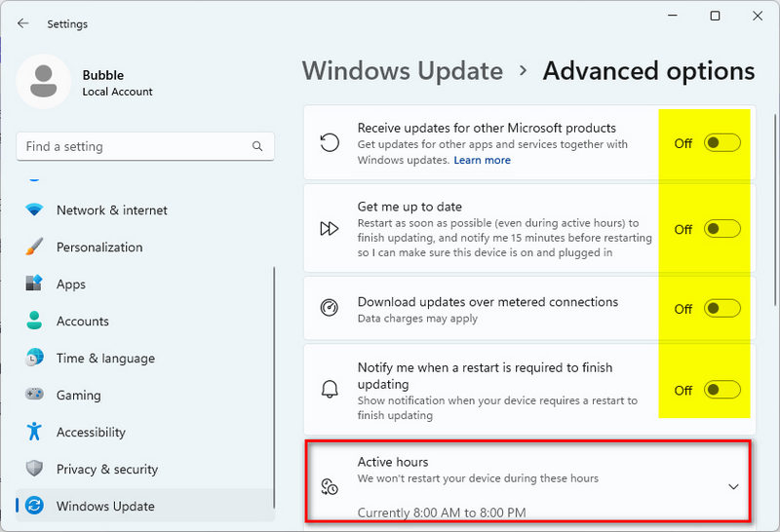780x532 pixels.
Task: Close the Settings window
Action: point(758,16)
